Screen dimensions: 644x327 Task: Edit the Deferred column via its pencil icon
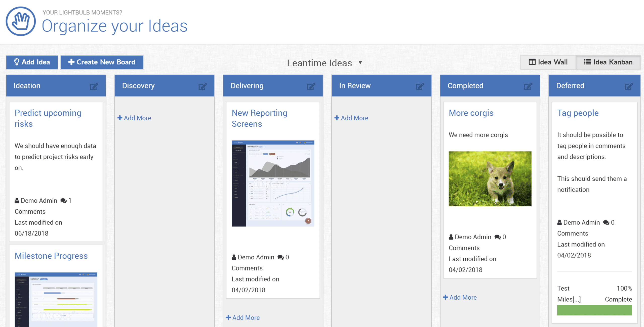tap(629, 86)
